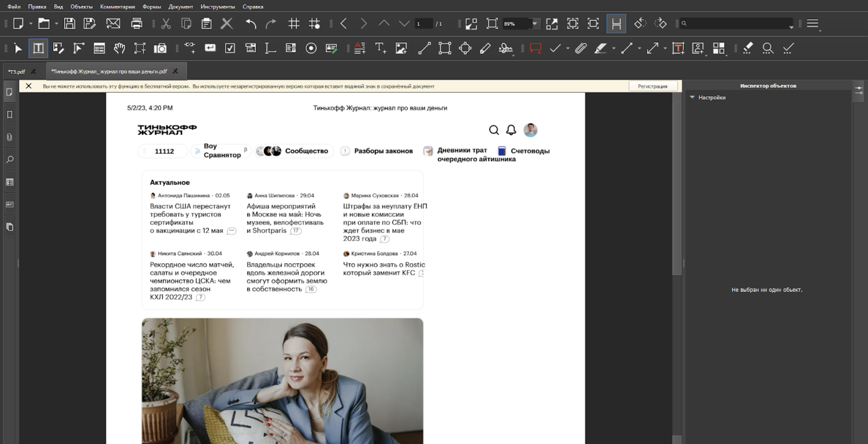Click the Insert Image tool
This screenshot has height=444, width=868.
[x=401, y=48]
